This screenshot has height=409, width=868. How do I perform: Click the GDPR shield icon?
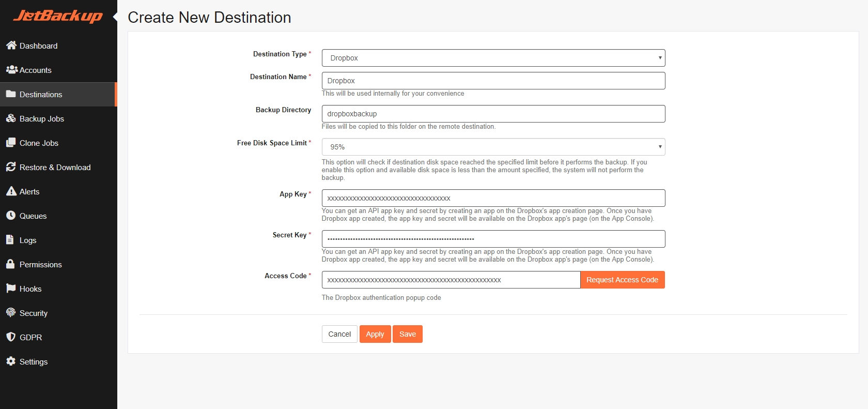[11, 337]
